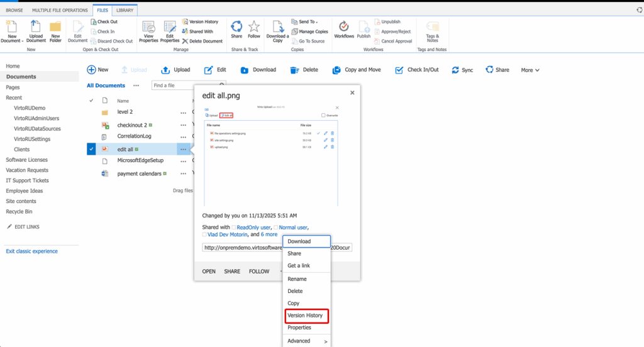Click the Download a Copy icon
Viewport: 644px width, 347px height.
pos(277,26)
